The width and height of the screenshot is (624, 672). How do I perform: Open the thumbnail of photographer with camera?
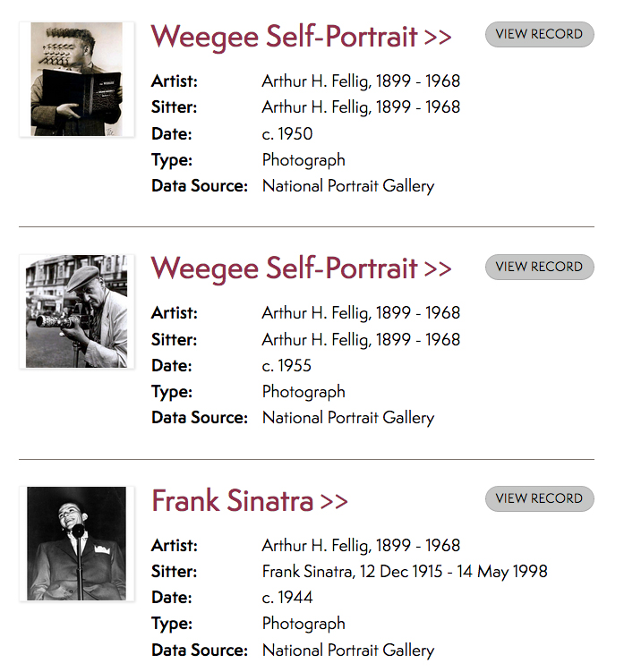point(77,311)
